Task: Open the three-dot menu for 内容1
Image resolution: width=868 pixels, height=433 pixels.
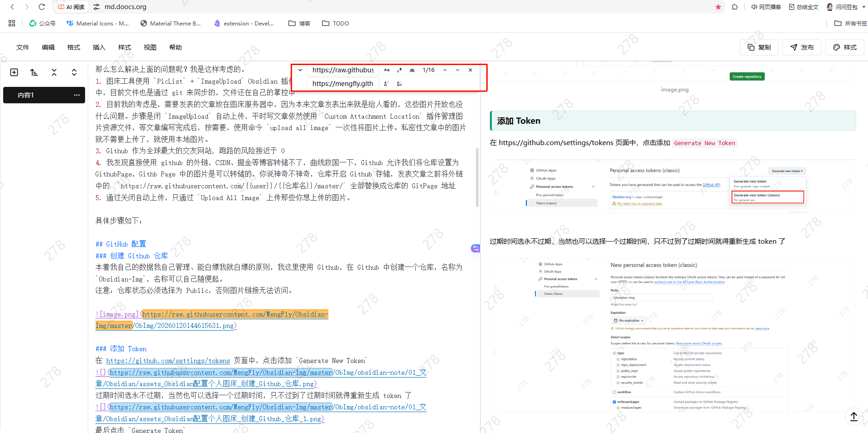Action: pos(76,95)
